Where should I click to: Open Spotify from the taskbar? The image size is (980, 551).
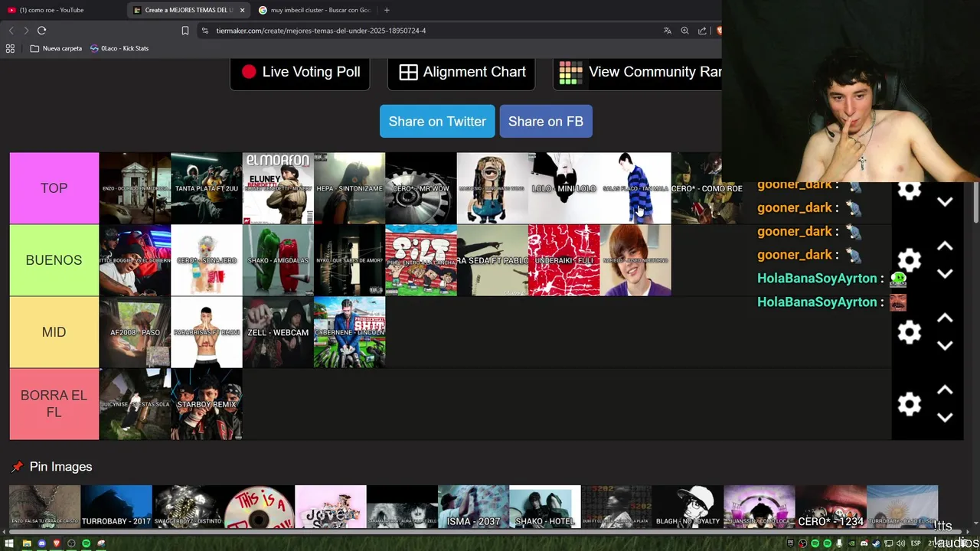pos(86,543)
